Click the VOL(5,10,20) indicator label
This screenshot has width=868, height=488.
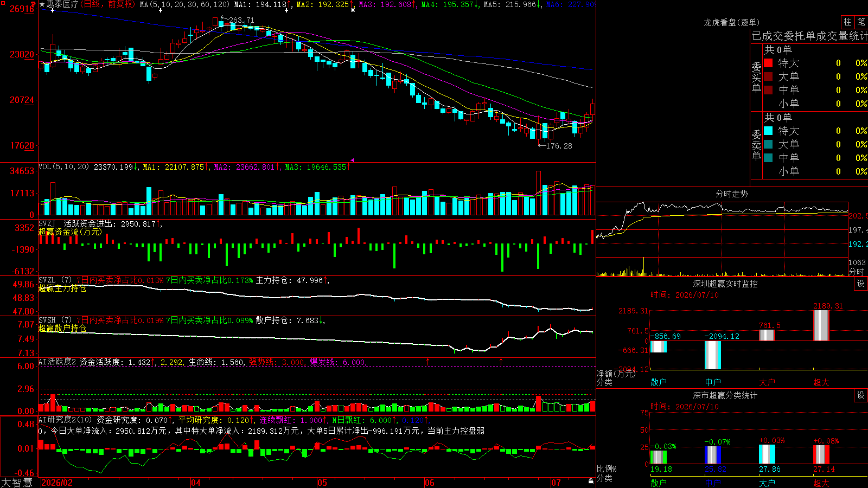63,166
